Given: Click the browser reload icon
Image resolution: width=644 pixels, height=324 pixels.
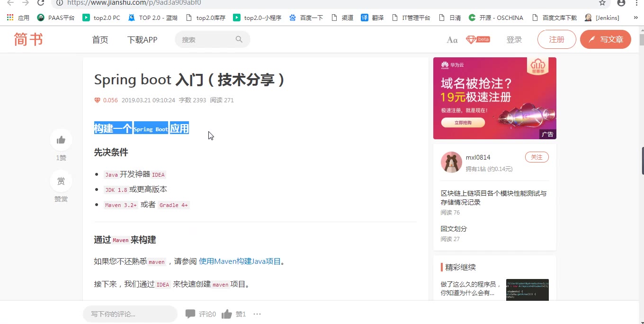Looking at the screenshot, I should coord(41,3).
